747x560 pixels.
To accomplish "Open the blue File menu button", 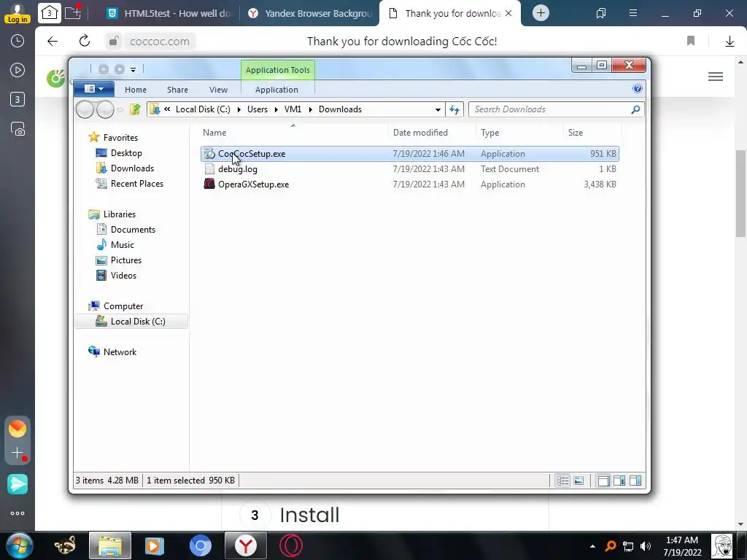I will [94, 88].
